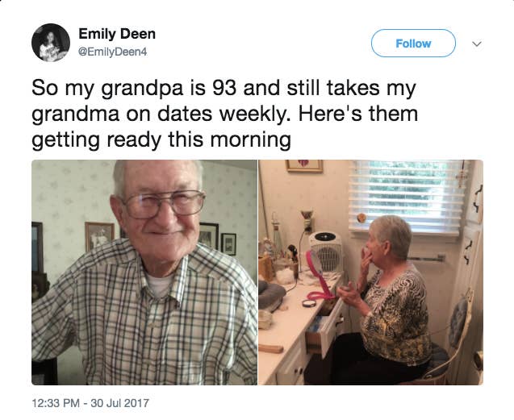Image resolution: width=514 pixels, height=420 pixels.
Task: Open the @EmilyDeen4 handle link
Action: click(112, 52)
